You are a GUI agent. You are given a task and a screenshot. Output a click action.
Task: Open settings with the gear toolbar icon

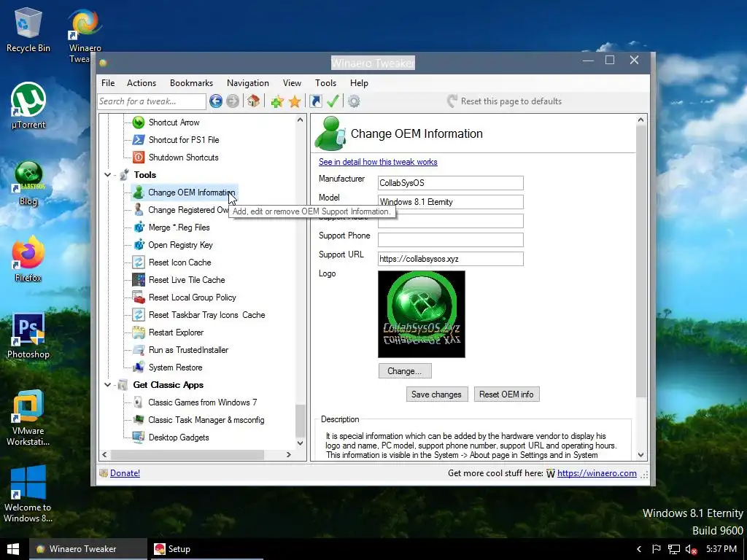point(354,101)
